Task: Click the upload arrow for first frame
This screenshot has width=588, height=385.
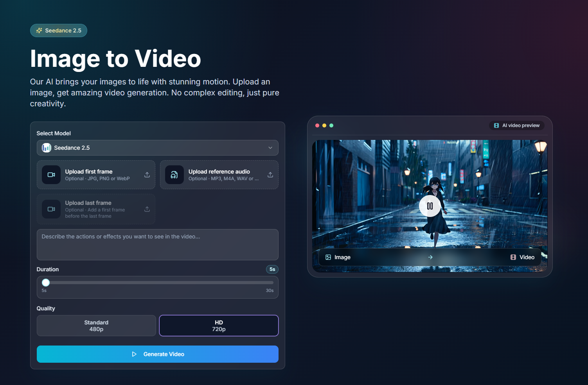Action: (x=147, y=175)
